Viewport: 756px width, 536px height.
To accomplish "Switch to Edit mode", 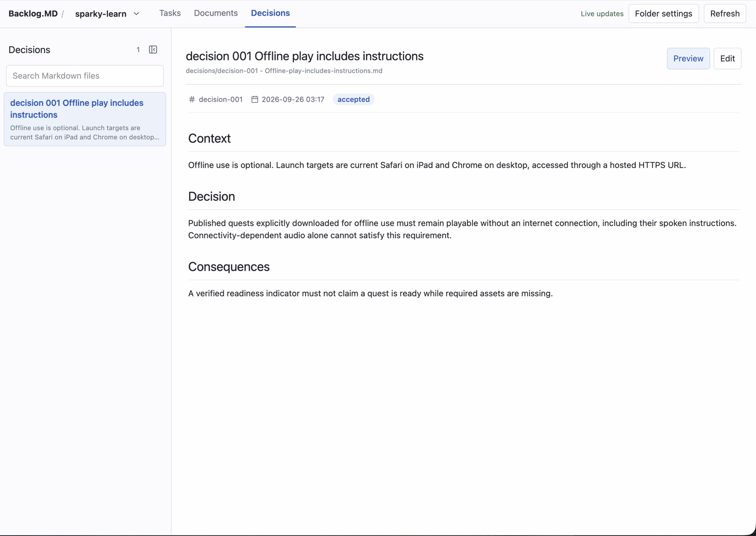I will click(x=727, y=59).
